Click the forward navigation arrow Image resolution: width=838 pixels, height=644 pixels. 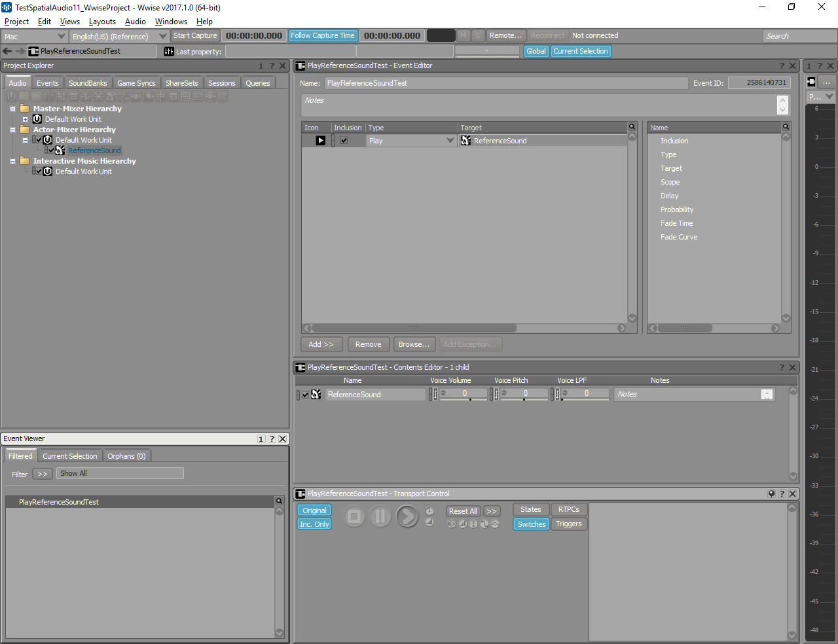click(x=20, y=51)
